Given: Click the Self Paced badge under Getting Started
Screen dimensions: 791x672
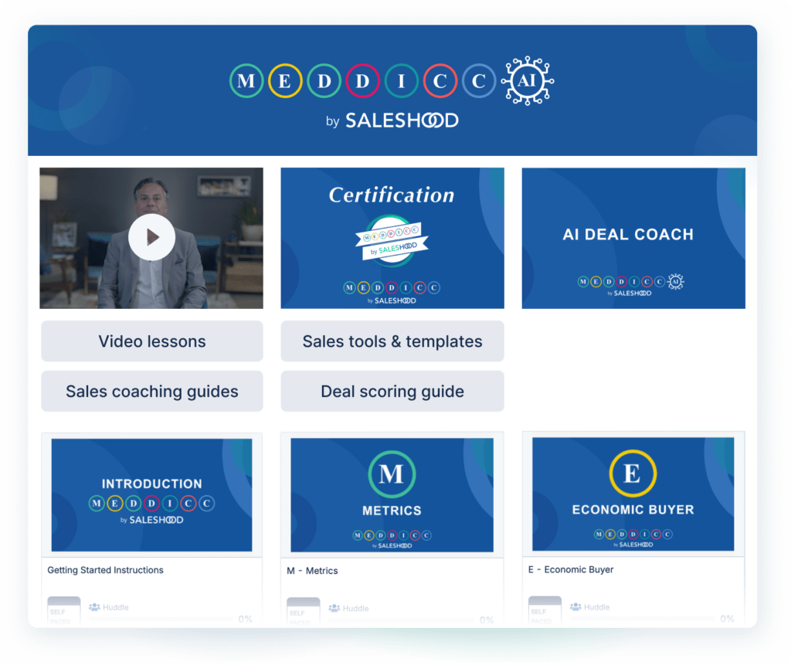Looking at the screenshot, I should tap(63, 612).
